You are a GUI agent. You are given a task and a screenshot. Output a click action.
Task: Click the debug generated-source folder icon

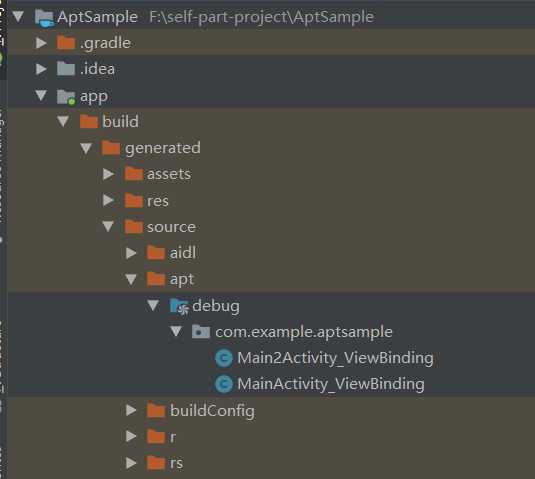click(x=179, y=306)
